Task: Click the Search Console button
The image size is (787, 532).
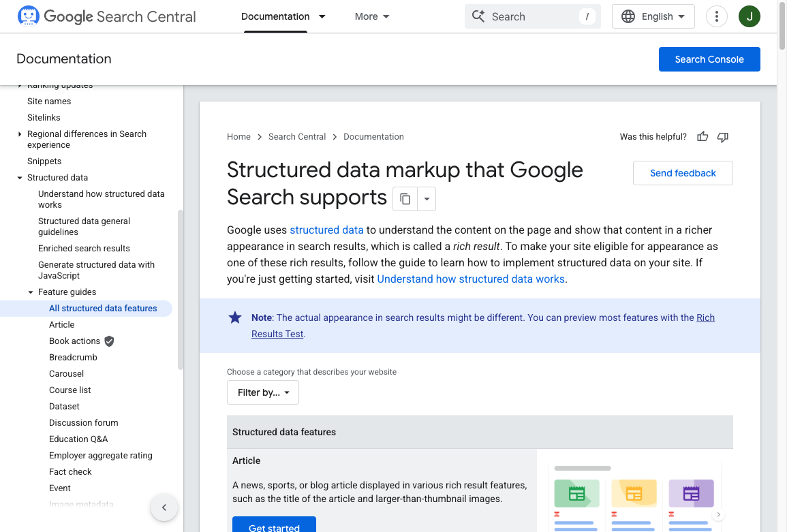Action: 709,59
